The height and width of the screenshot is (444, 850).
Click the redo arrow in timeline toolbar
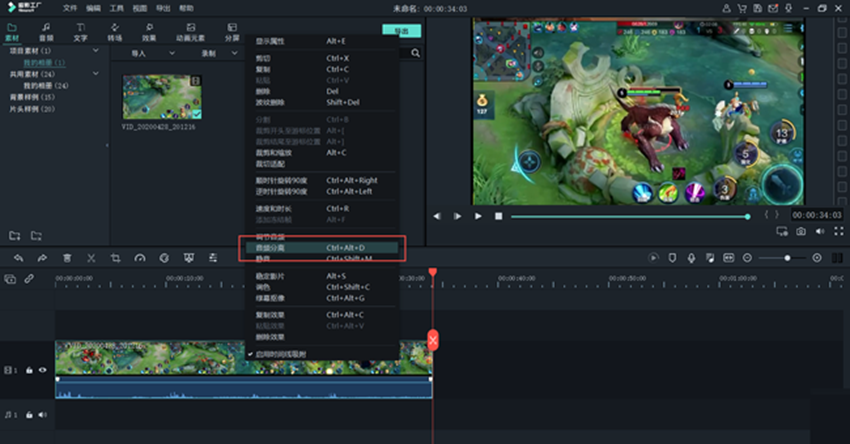(42, 258)
